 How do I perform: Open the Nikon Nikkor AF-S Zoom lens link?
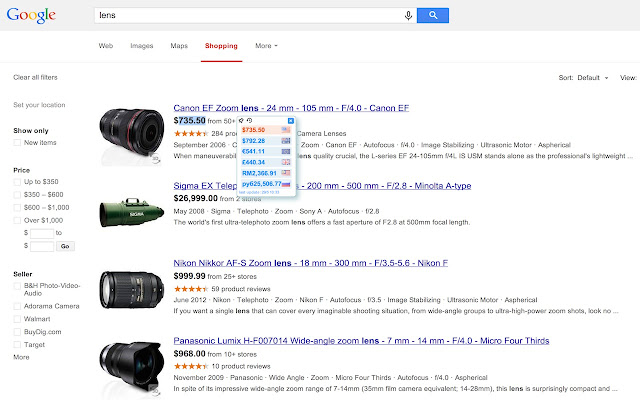click(311, 263)
